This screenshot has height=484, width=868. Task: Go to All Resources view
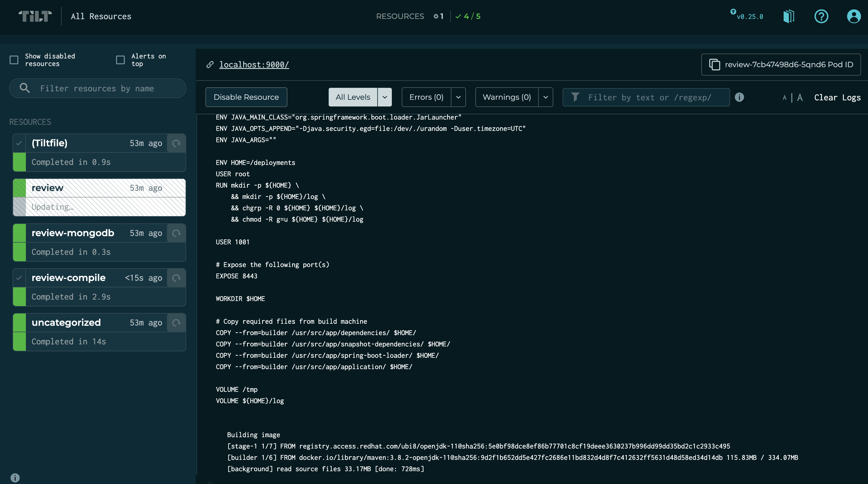(x=101, y=16)
